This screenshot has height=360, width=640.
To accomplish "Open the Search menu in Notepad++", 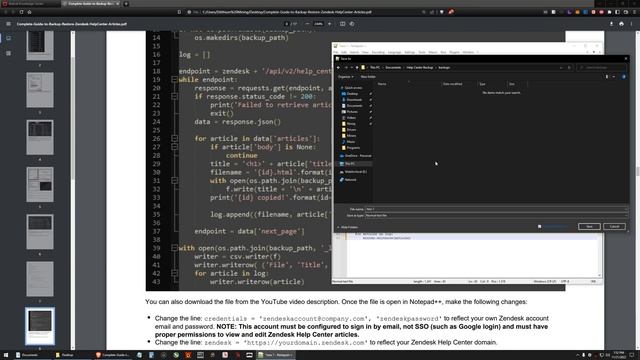I will pyautogui.click(x=354, y=52).
